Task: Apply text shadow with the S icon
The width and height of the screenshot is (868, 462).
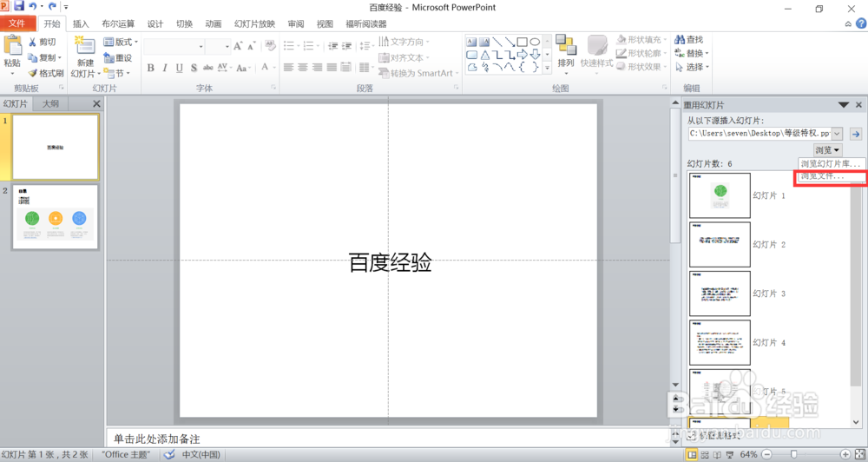Action: [x=194, y=68]
